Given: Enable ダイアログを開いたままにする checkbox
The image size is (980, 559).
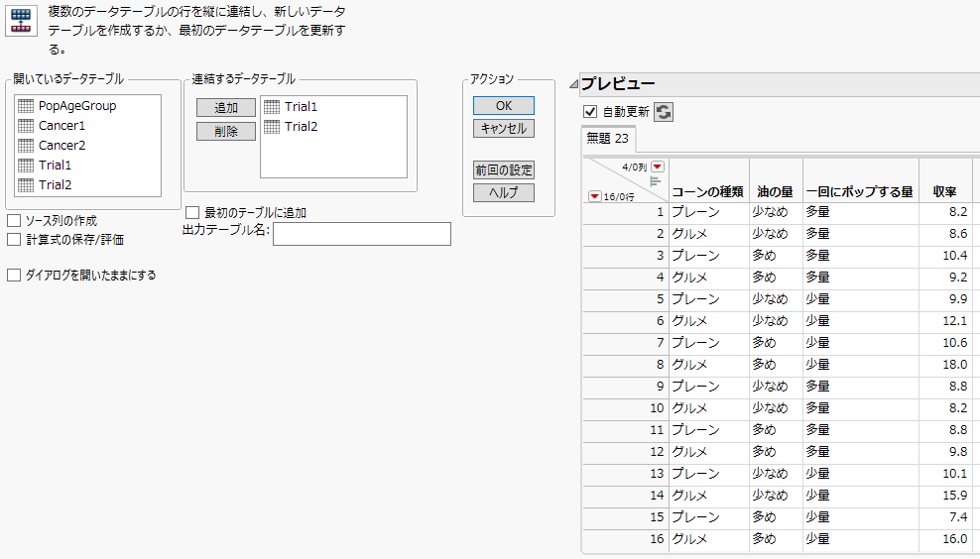Looking at the screenshot, I should tap(14, 276).
